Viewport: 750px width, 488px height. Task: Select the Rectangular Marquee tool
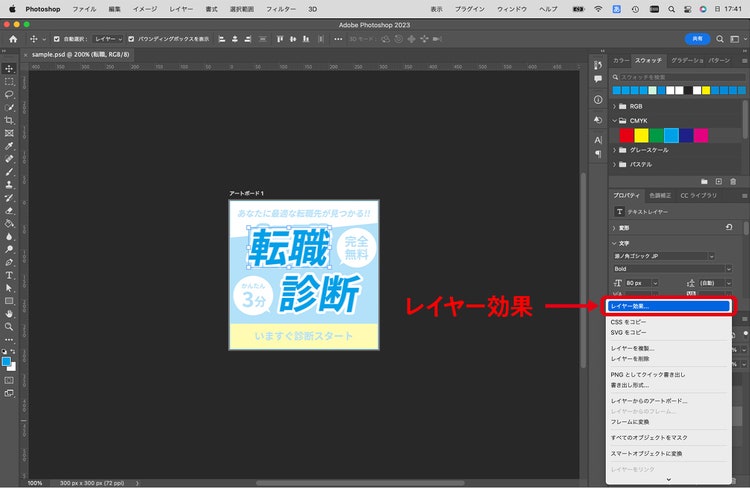tap(9, 82)
